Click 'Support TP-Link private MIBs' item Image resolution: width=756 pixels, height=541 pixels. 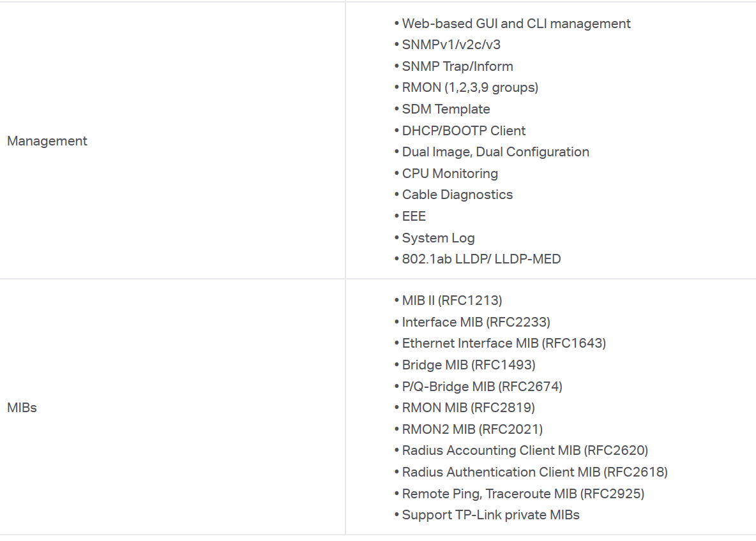tap(491, 515)
